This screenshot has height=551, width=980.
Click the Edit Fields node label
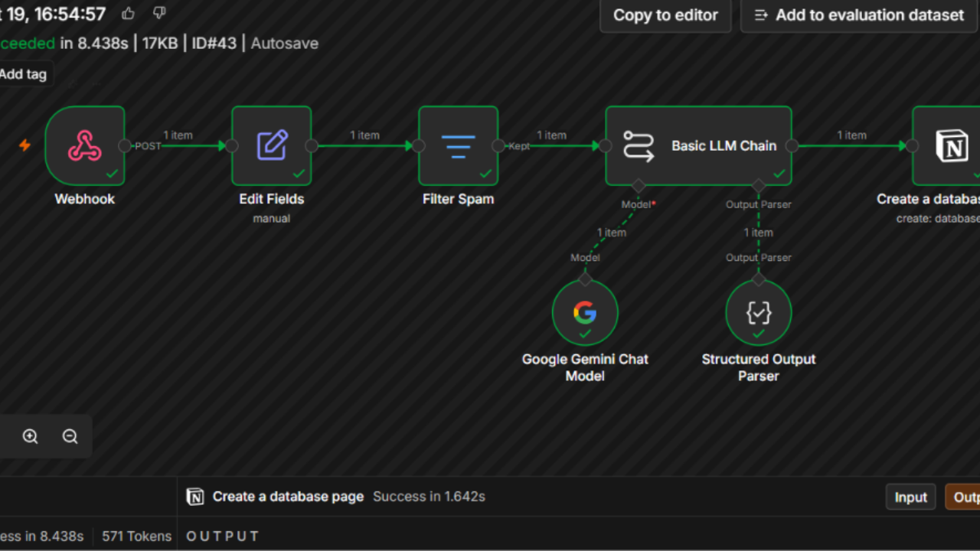click(x=272, y=199)
